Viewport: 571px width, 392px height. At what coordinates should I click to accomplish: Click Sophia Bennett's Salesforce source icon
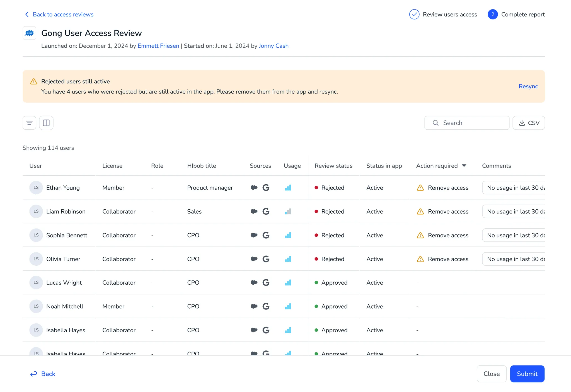coord(254,235)
